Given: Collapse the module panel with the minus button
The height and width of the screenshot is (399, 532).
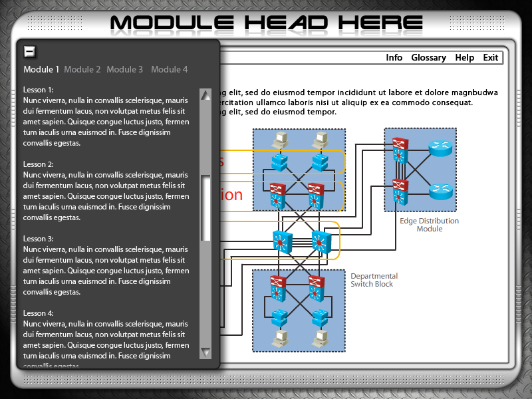Looking at the screenshot, I should (29, 51).
